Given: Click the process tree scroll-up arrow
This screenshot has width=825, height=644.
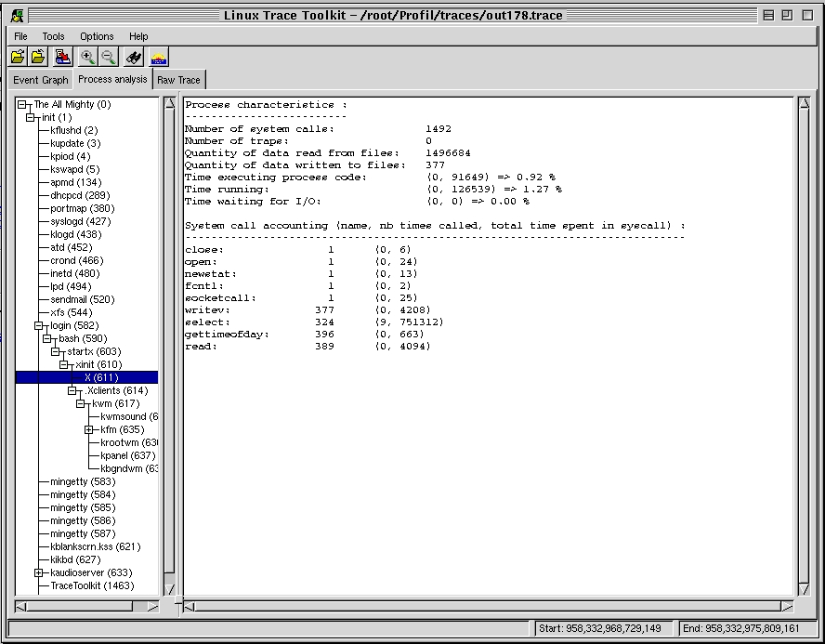Looking at the screenshot, I should pyautogui.click(x=169, y=103).
